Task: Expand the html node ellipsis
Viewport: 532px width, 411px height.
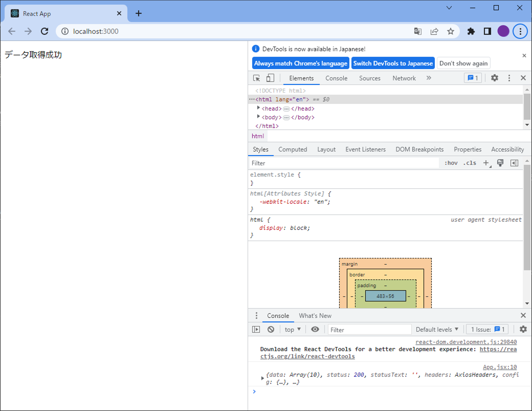Action: (x=252, y=99)
